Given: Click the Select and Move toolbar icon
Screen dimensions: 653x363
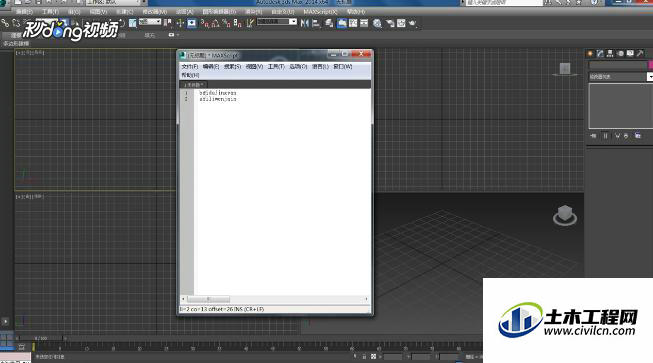Looking at the screenshot, I should tap(111, 23).
